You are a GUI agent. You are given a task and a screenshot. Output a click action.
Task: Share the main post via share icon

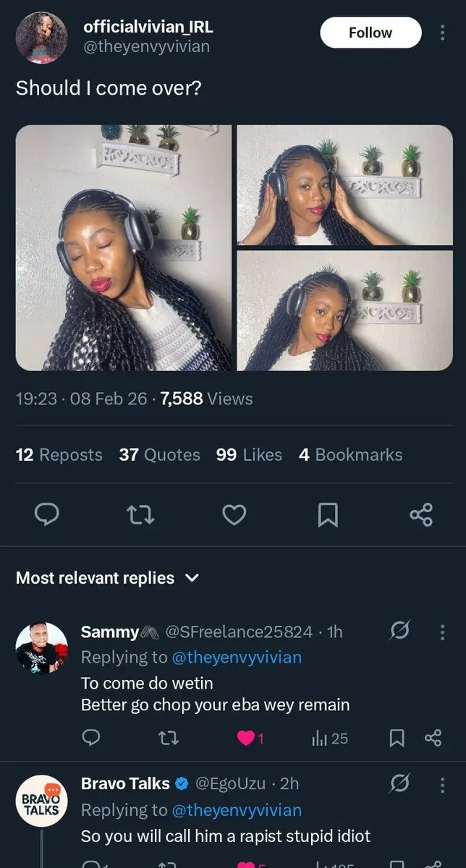421,514
